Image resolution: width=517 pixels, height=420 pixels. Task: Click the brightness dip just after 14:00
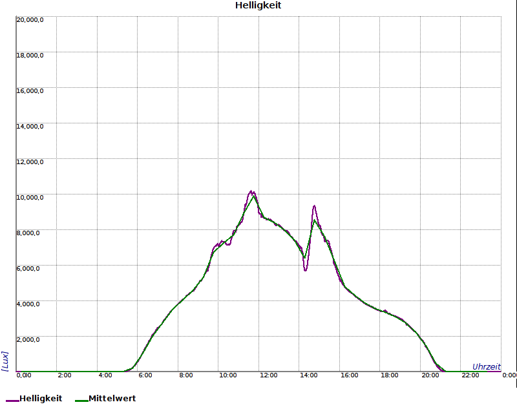305,269
